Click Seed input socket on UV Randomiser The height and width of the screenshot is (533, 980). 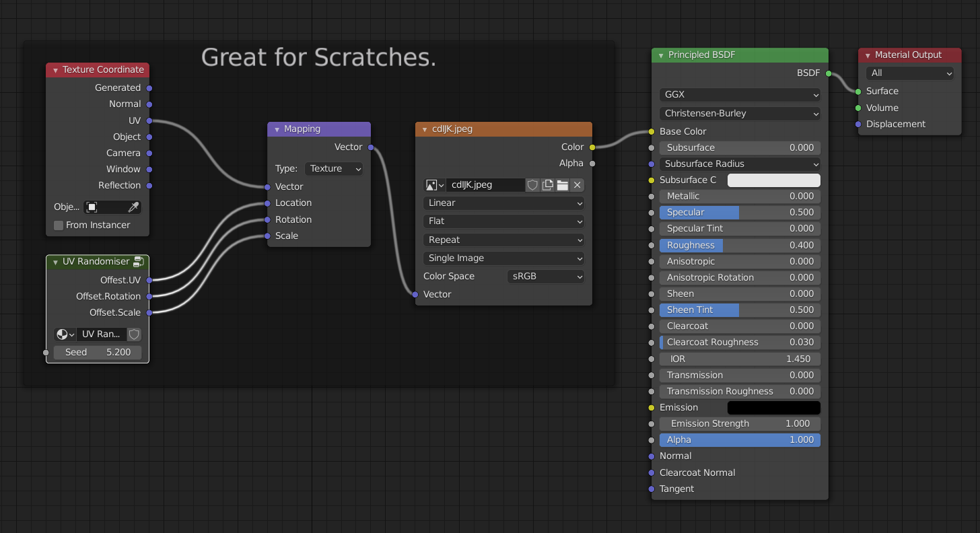tap(46, 352)
